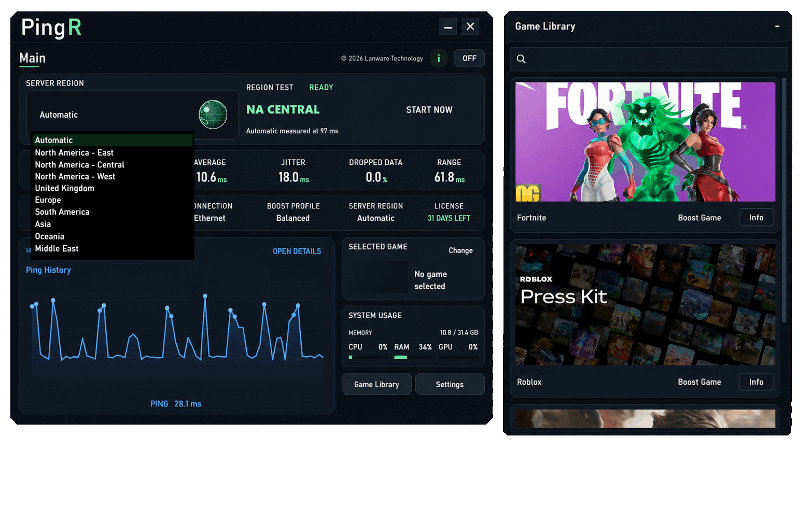Collapse the Game Library panel with dash
Screen dimensions: 812x521
(777, 26)
